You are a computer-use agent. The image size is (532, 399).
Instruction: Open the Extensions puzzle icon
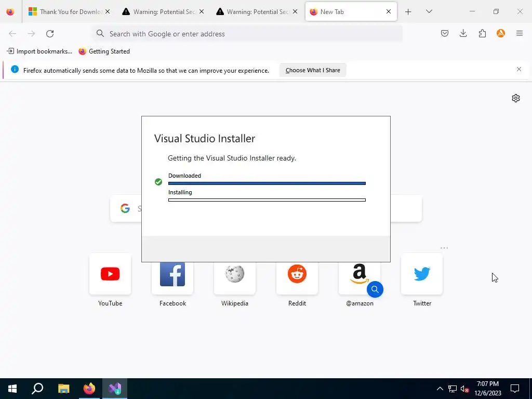click(482, 33)
